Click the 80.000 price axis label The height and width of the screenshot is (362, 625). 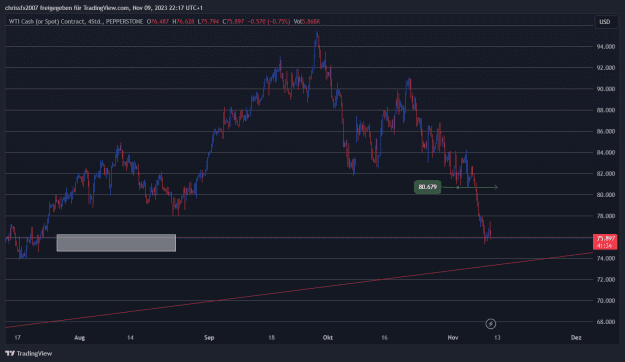tap(605, 195)
